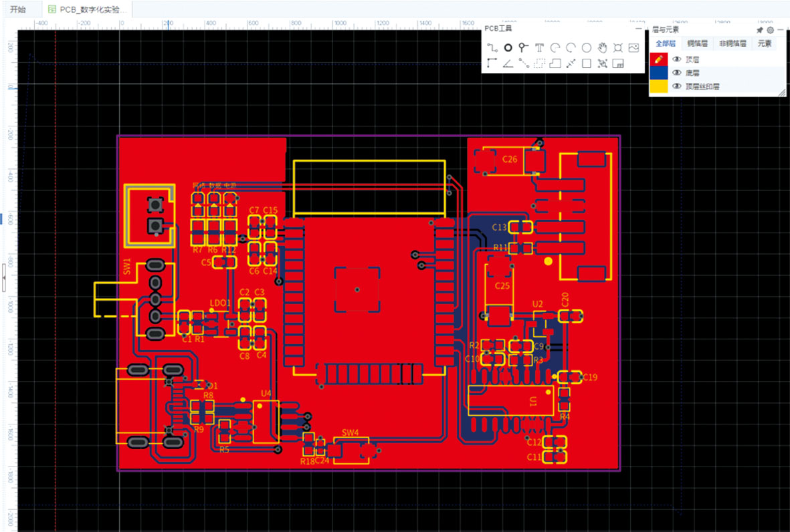Open the 开始 start tab
Viewport: 790px width, 532px height.
click(19, 9)
